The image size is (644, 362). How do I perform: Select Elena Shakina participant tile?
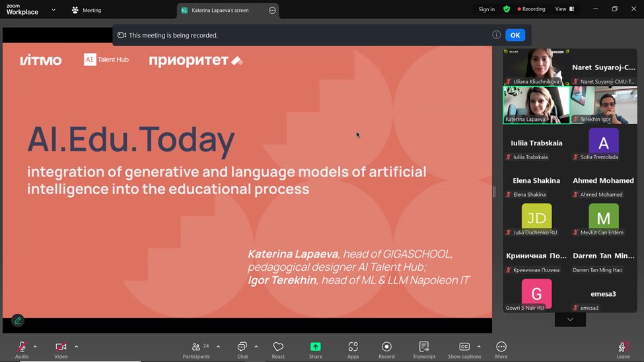(x=536, y=180)
